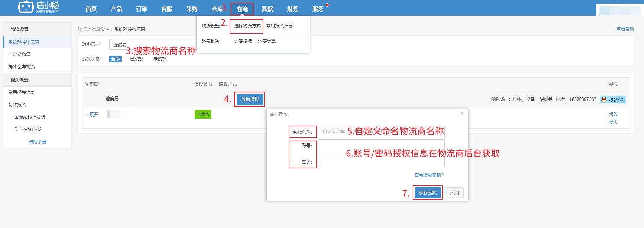The image size is (644, 228).
Task: Select 常用报关信息 in the dropdown menu
Action: click(x=279, y=26)
